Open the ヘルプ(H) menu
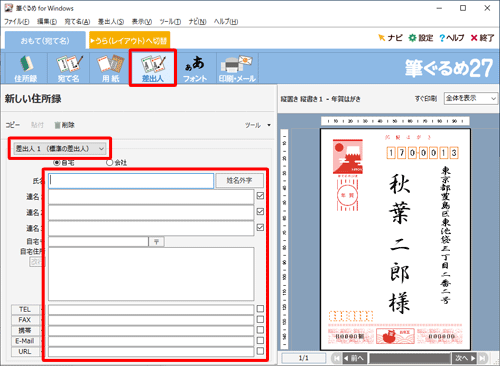The height and width of the screenshot is (366, 500). pos(226,22)
